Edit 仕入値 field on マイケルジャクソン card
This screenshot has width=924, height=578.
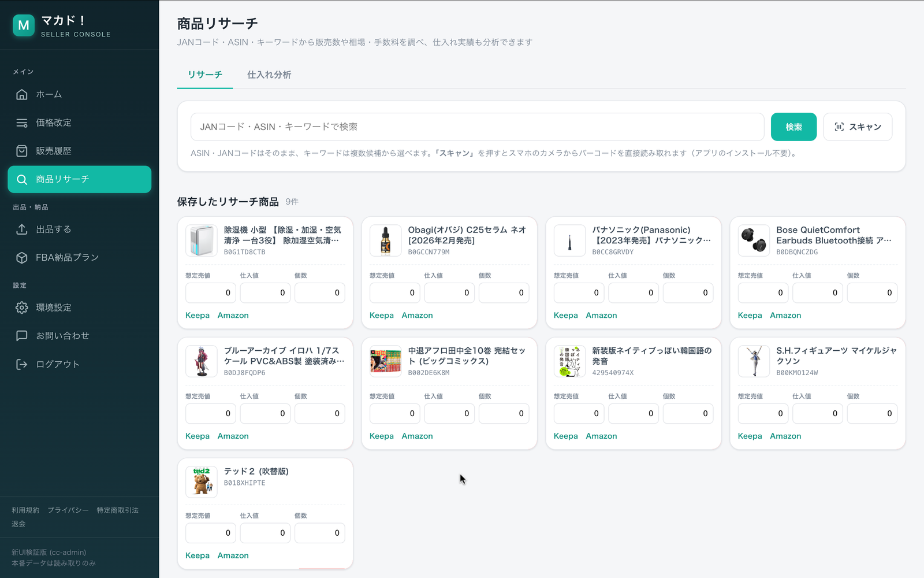(818, 414)
